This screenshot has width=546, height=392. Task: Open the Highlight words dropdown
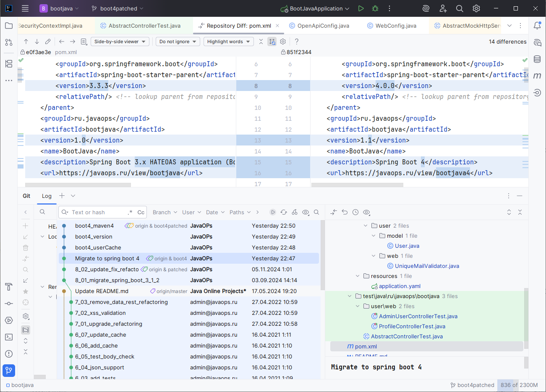pyautogui.click(x=228, y=42)
